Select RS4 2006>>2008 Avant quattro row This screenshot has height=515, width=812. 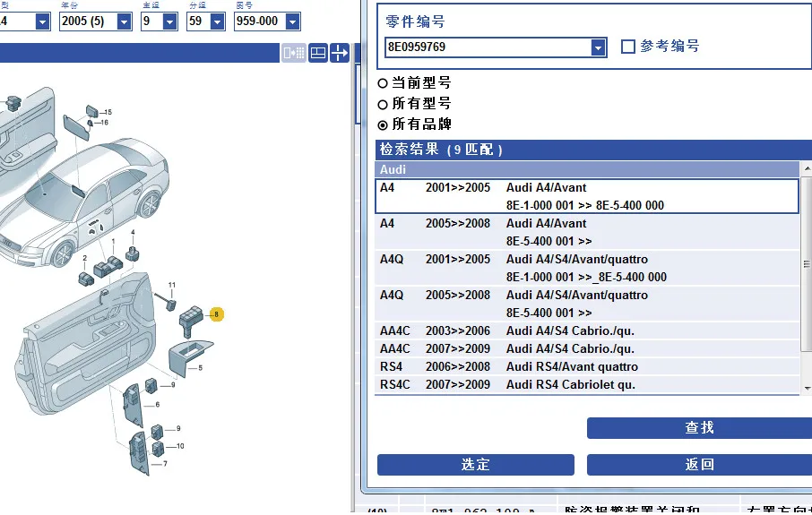tap(587, 366)
